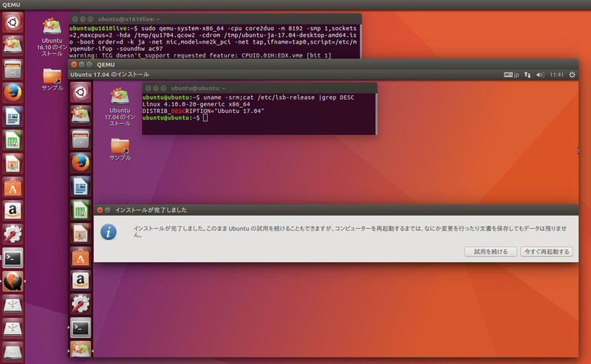This screenshot has height=364, width=591.
Task: Select the DISTRIB_DESCRIPTION output line
Action: [203, 111]
